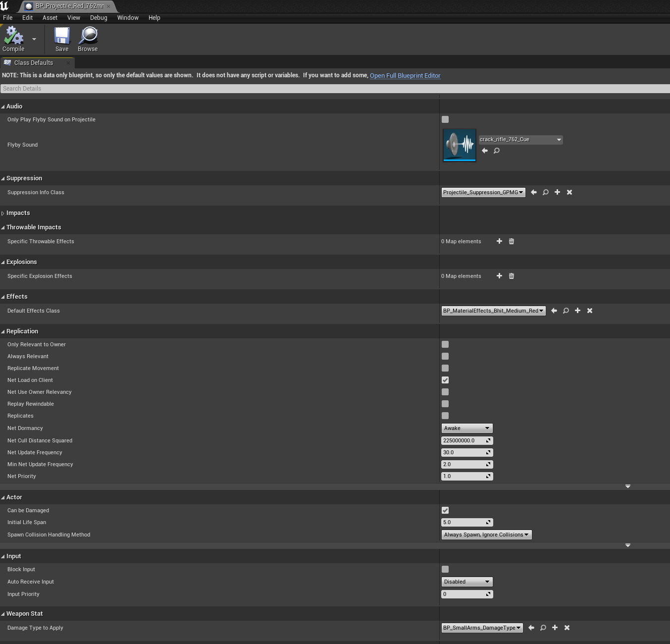Save the blueprint asset

click(62, 39)
